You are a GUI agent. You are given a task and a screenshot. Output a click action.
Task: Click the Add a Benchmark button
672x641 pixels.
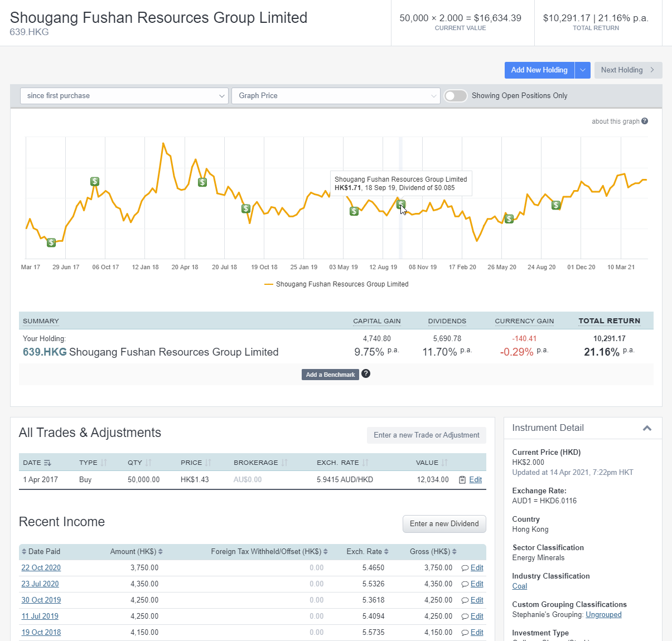tap(330, 374)
